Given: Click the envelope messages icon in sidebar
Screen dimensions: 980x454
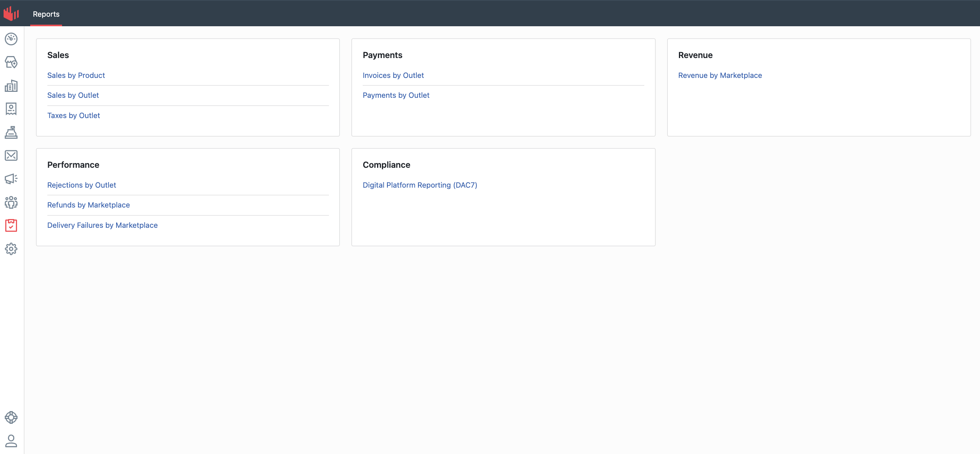Looking at the screenshot, I should coord(11,155).
